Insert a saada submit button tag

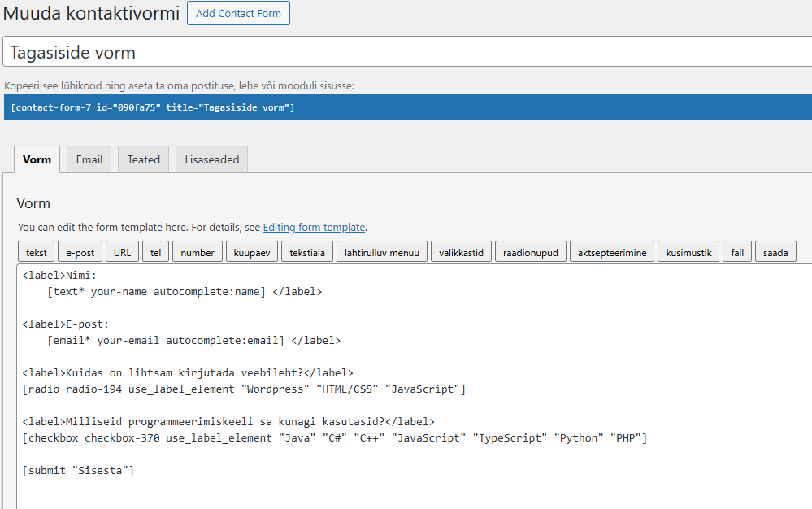point(775,253)
